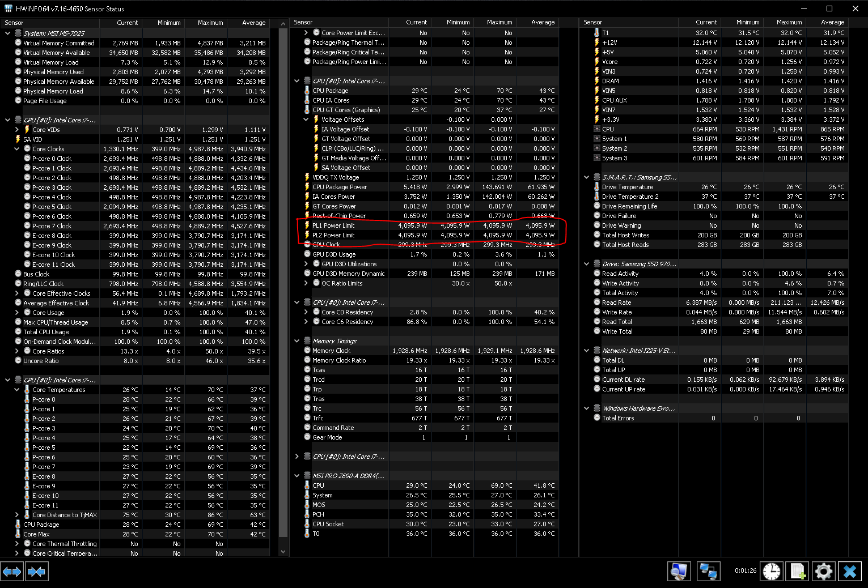Click the expand-layout double arrows button
This screenshot has width=868, height=588.
(x=12, y=572)
